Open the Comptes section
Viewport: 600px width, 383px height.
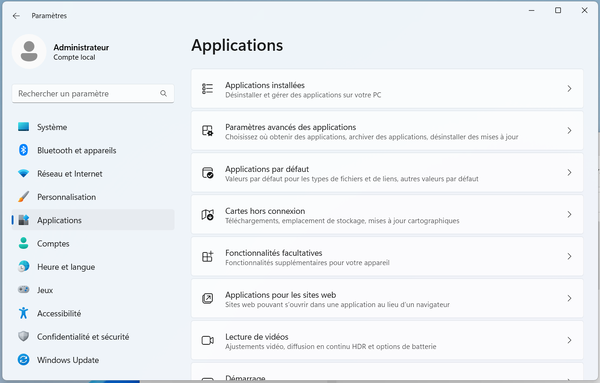93,244
